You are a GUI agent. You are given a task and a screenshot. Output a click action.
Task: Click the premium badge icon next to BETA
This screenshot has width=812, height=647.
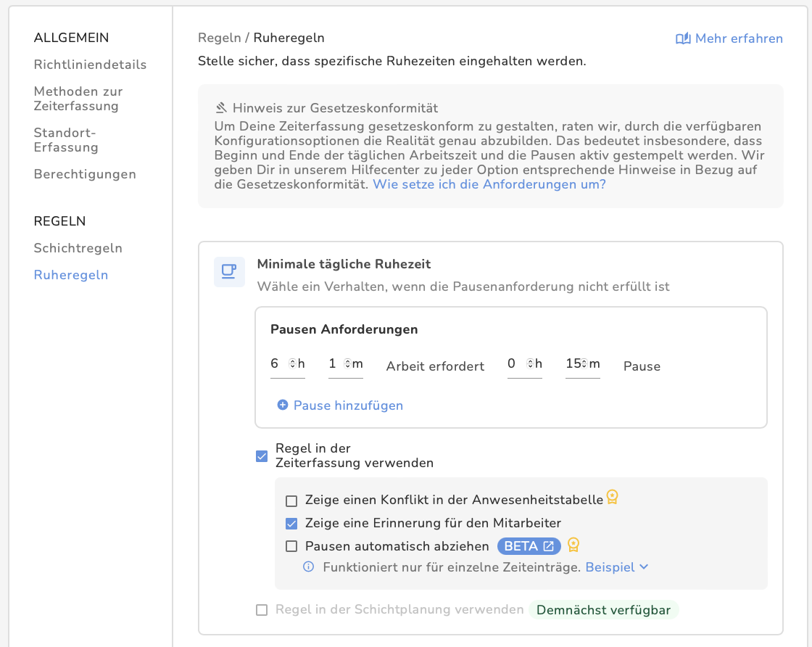(x=573, y=545)
